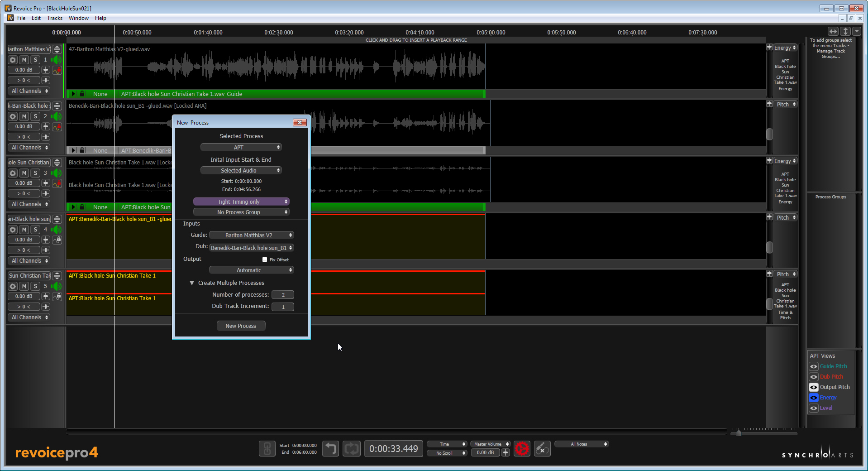Open the Edit menu

pyautogui.click(x=36, y=18)
